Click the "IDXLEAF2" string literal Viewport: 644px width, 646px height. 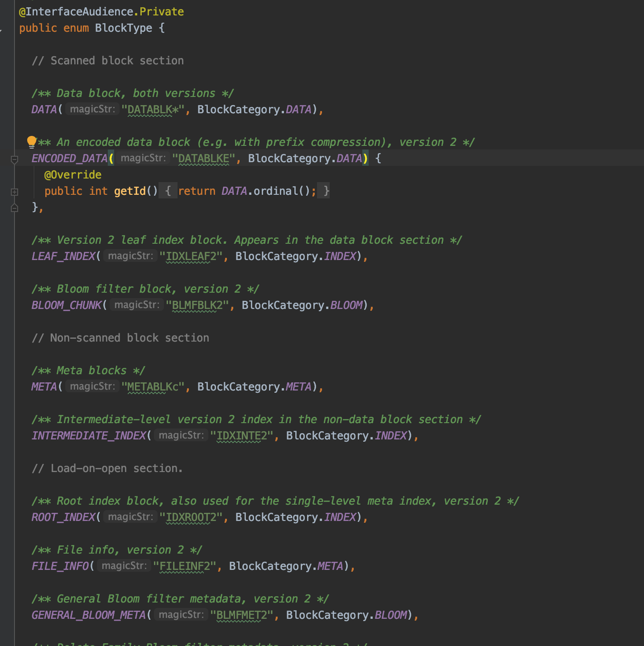191,256
